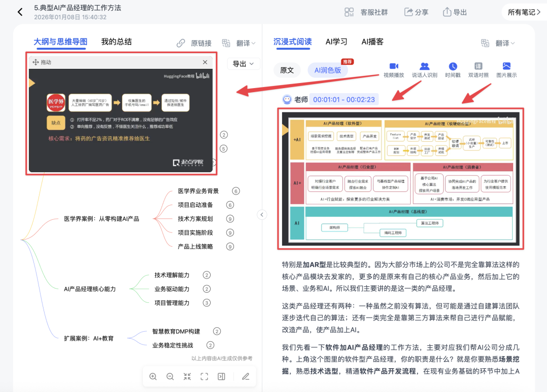Close the floating image preview

point(205,62)
